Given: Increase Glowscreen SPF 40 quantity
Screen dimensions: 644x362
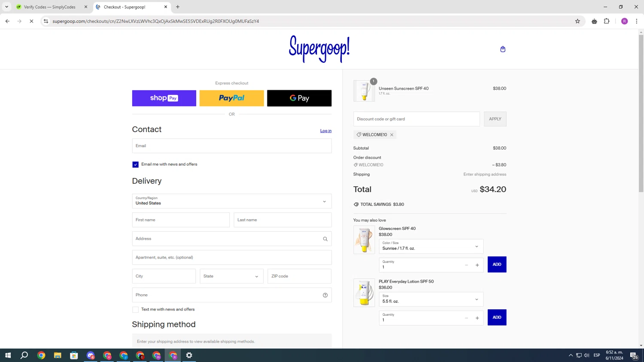Looking at the screenshot, I should tap(477, 265).
